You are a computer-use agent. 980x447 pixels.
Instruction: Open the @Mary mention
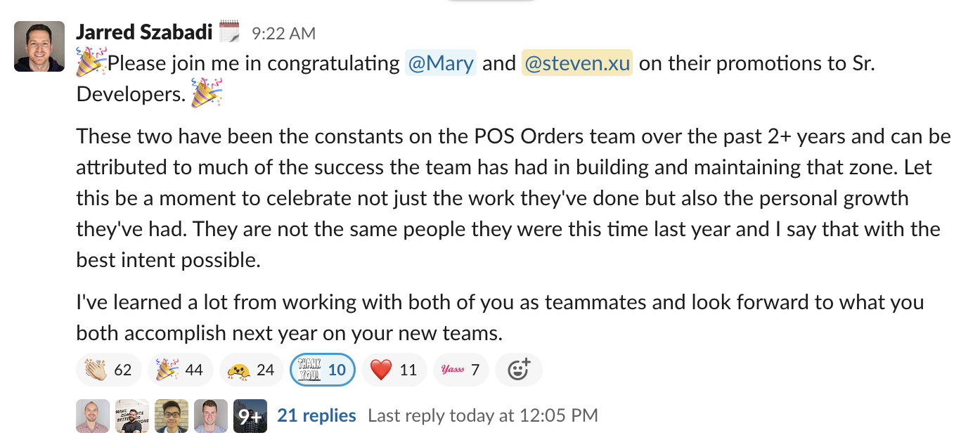(441, 63)
